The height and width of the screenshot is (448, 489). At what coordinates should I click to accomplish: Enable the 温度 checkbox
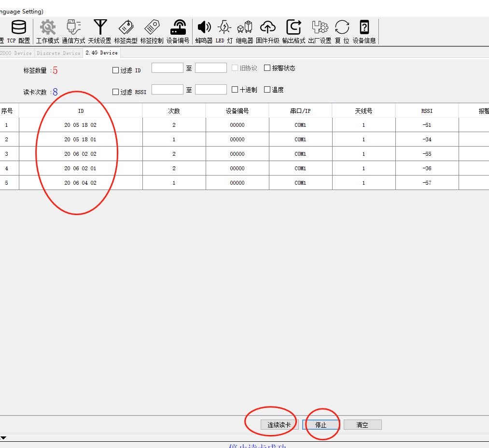point(267,90)
